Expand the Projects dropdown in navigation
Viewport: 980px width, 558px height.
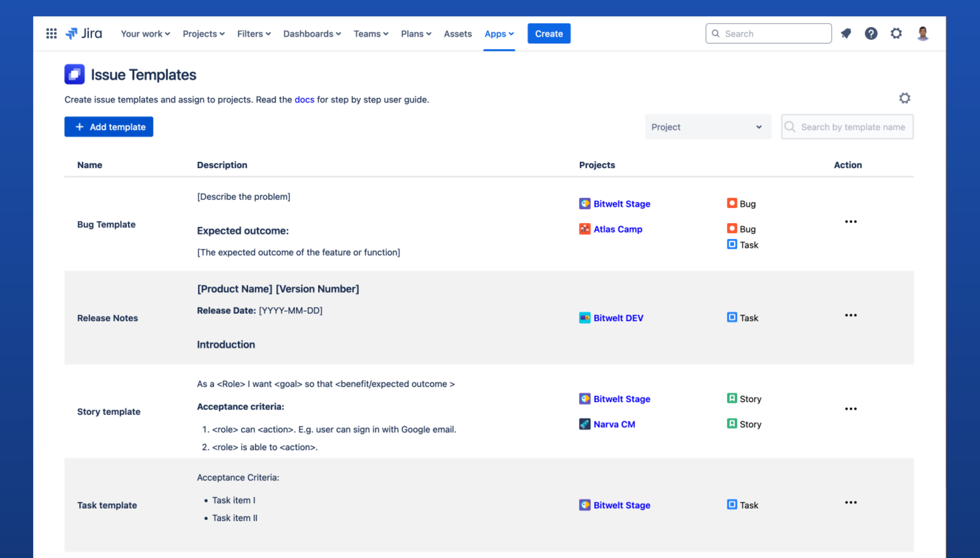203,34
